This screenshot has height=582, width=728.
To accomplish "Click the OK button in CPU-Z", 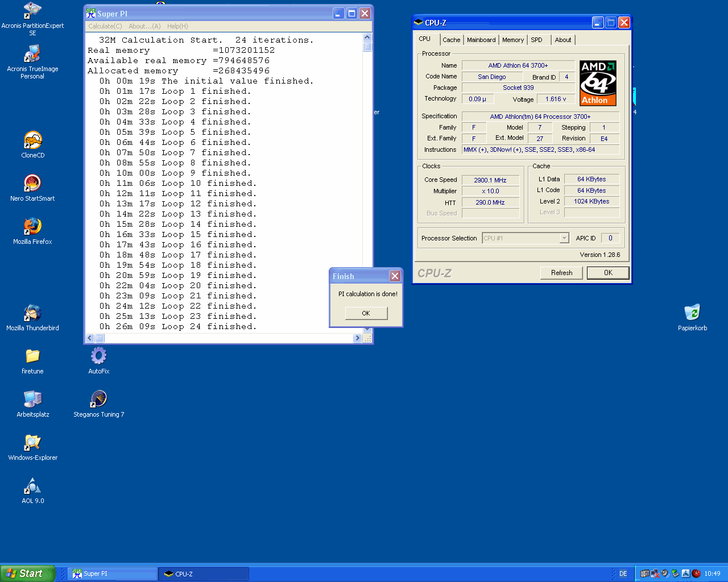I will pos(608,273).
